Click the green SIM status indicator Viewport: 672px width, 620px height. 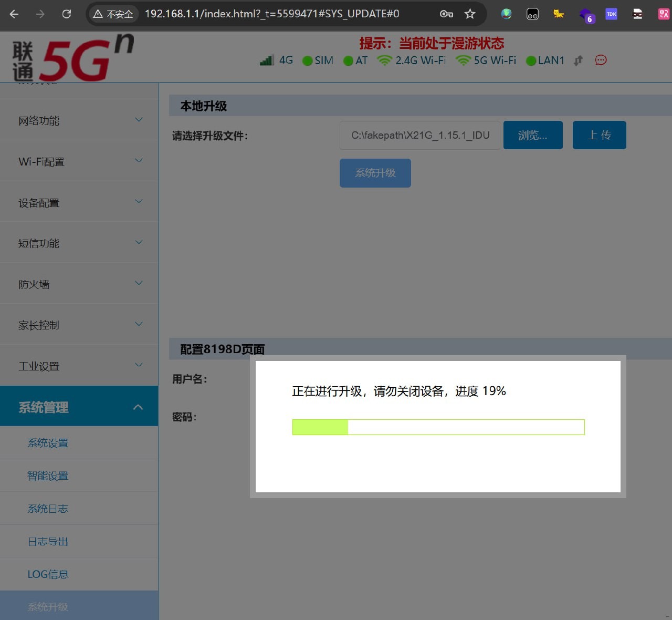(308, 61)
